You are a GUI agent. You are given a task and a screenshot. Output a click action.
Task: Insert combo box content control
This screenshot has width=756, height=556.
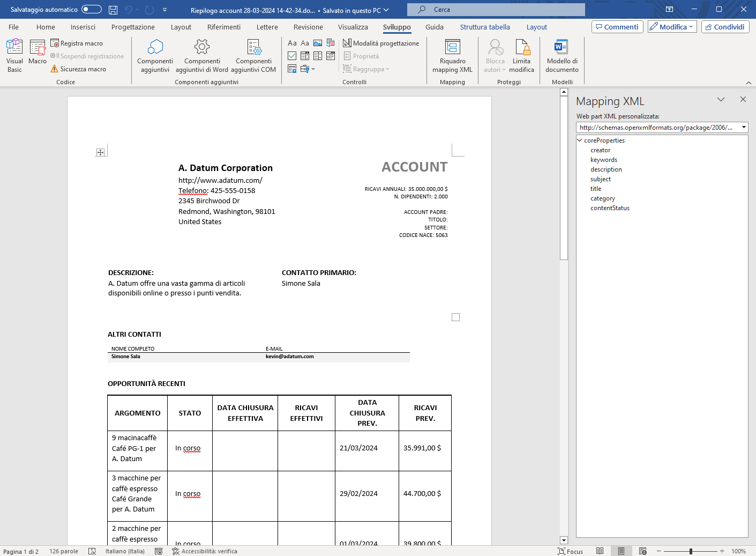click(x=305, y=56)
